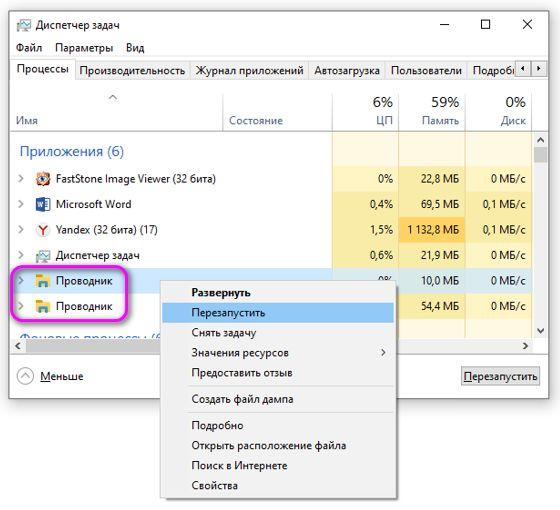Choose Подробно in the context menu

279,426
